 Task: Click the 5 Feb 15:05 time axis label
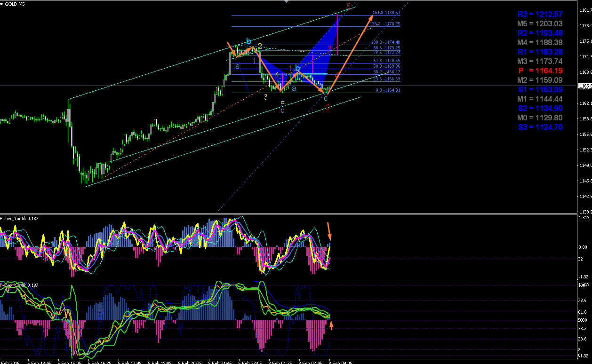click(x=69, y=362)
